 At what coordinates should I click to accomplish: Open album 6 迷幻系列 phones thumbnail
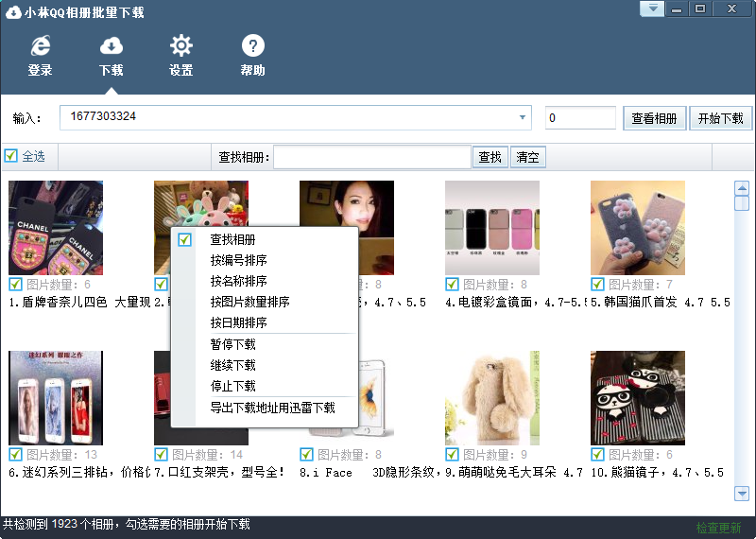(56, 398)
